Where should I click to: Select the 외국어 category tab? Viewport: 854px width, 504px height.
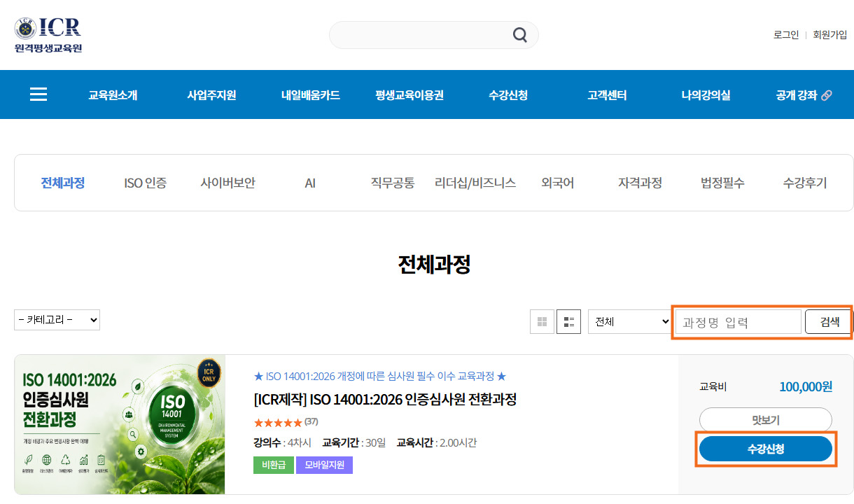pyautogui.click(x=558, y=183)
